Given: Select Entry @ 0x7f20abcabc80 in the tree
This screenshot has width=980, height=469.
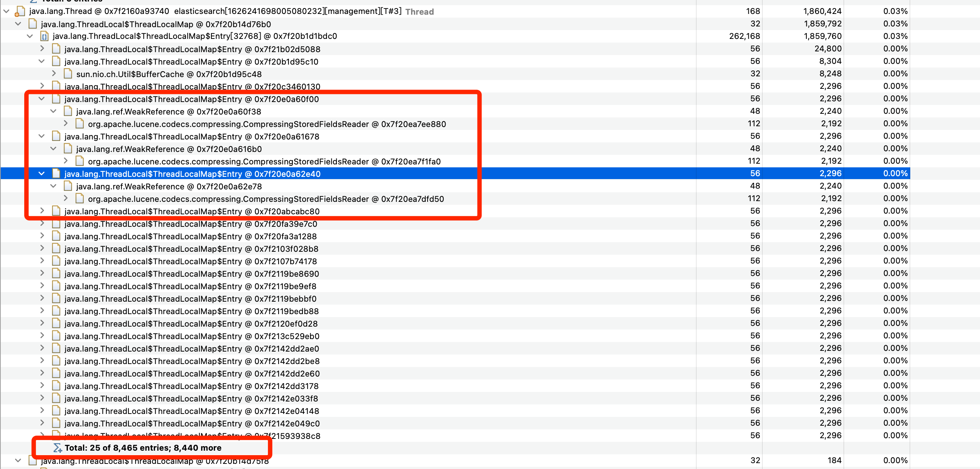Looking at the screenshot, I should tap(192, 211).
